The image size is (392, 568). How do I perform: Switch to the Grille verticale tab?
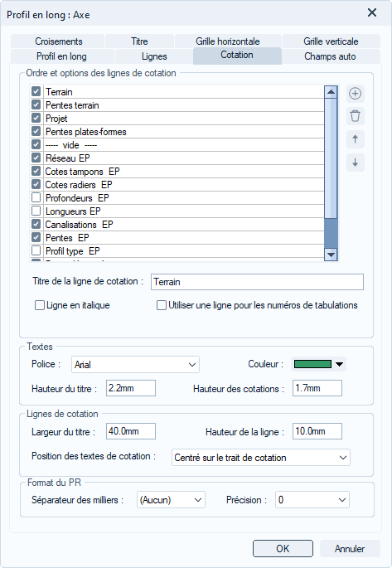coord(332,41)
